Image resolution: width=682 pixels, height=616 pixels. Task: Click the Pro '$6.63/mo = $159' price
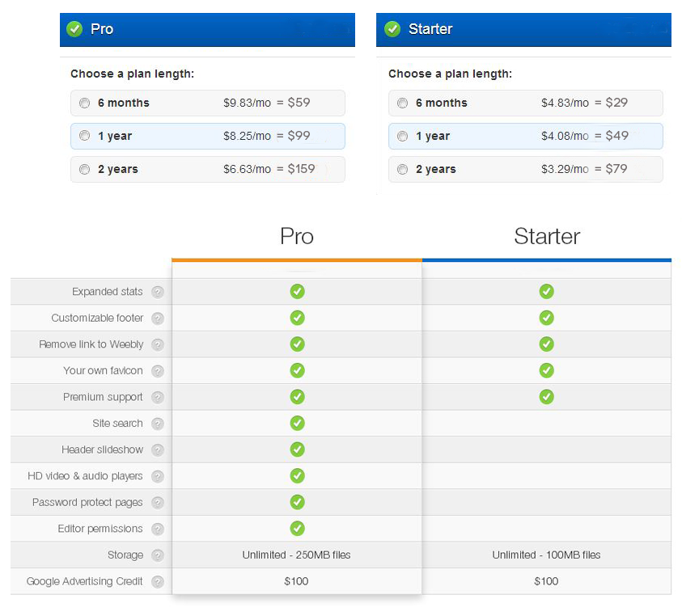(269, 169)
